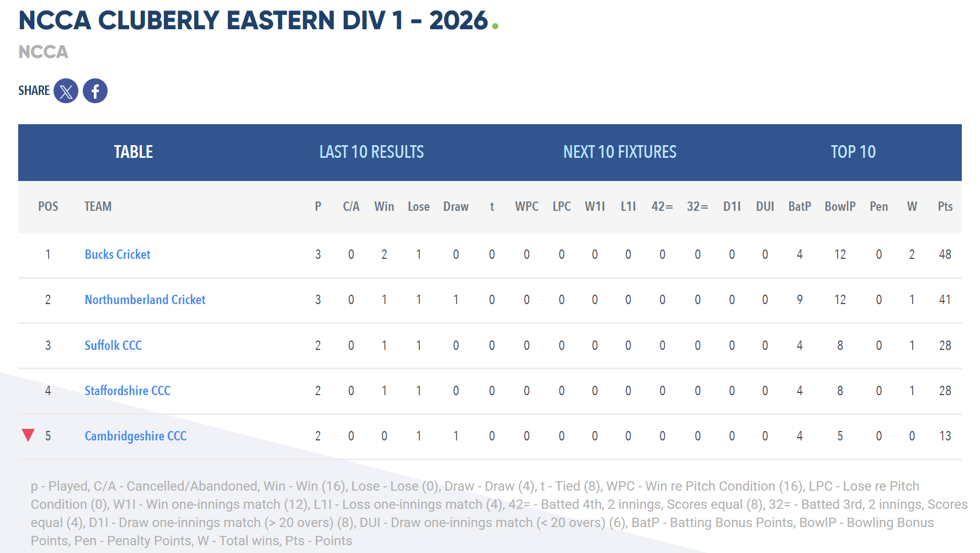
Task: Click the BowlP column header
Action: pyautogui.click(x=840, y=206)
